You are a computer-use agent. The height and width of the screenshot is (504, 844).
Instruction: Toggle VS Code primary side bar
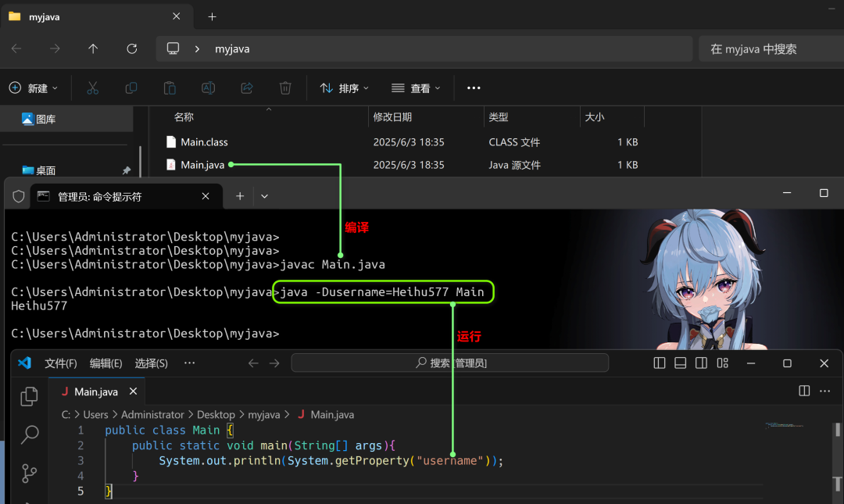tap(660, 363)
